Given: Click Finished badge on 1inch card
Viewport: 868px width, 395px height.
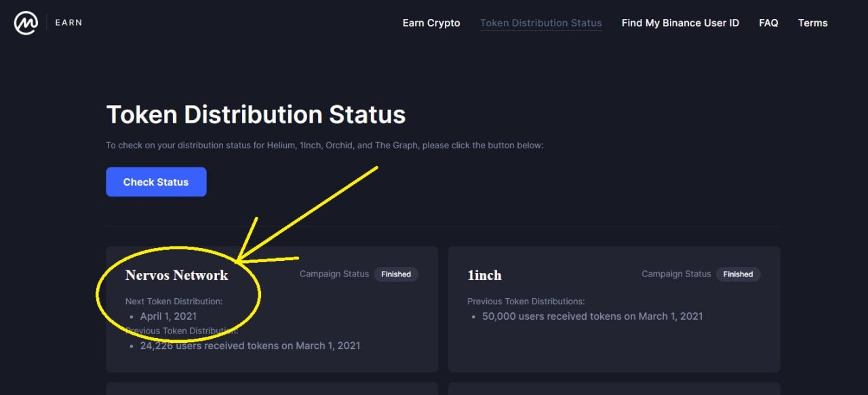Looking at the screenshot, I should 738,274.
